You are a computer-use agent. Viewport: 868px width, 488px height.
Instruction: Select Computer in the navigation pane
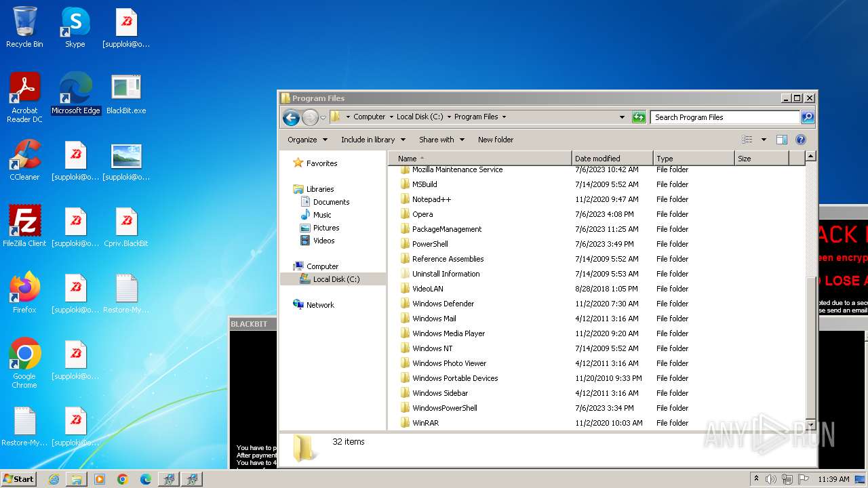[x=322, y=266]
